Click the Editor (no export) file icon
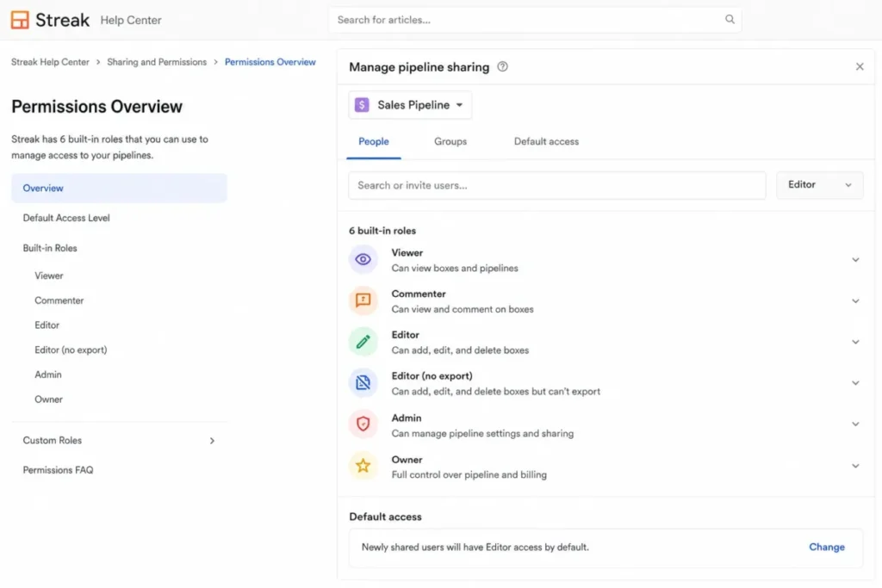 point(363,382)
